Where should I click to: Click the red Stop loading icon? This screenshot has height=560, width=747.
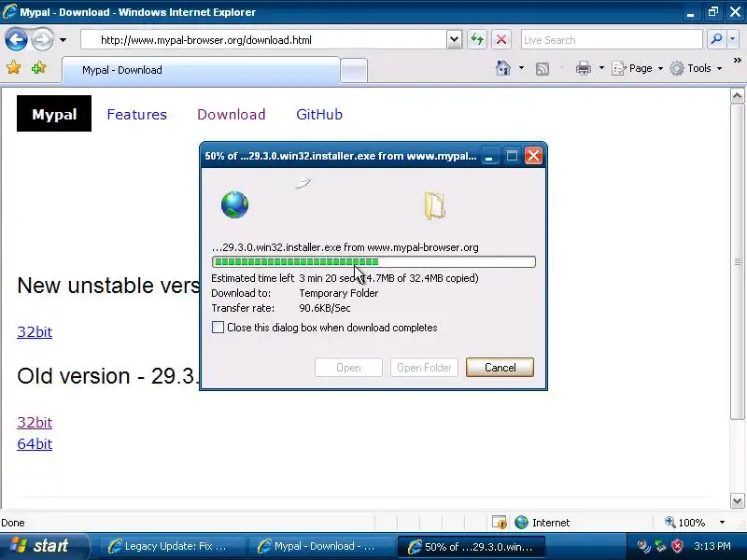(501, 39)
